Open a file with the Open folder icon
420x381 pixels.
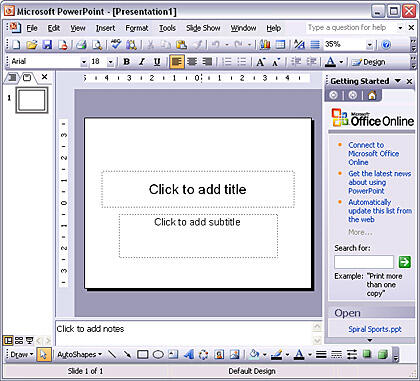click(x=32, y=45)
